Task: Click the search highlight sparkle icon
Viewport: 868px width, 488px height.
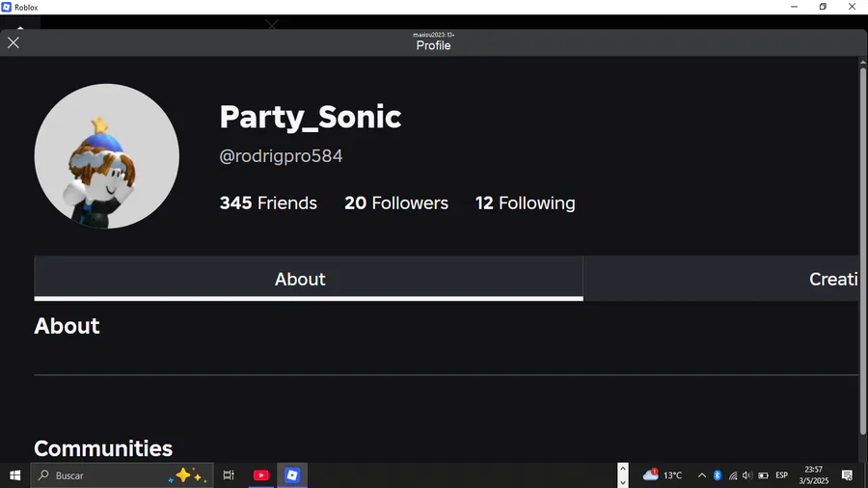Action: click(x=188, y=475)
